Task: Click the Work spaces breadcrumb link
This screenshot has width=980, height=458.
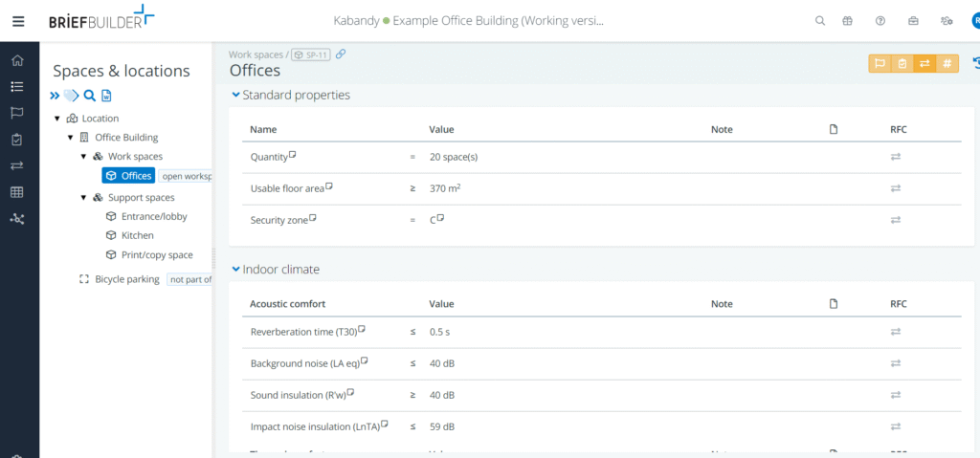Action: 255,55
